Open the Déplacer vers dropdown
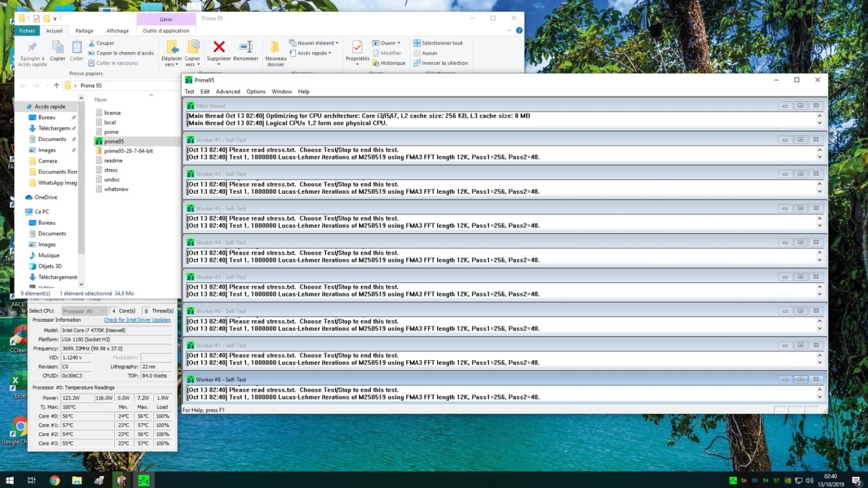The image size is (868, 488). click(172, 54)
